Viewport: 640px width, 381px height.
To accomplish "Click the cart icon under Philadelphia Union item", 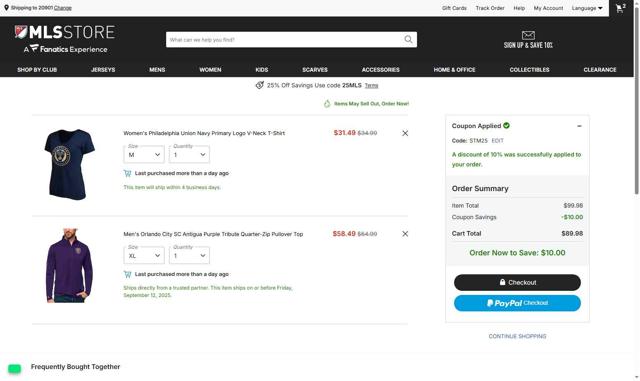I will tap(127, 174).
